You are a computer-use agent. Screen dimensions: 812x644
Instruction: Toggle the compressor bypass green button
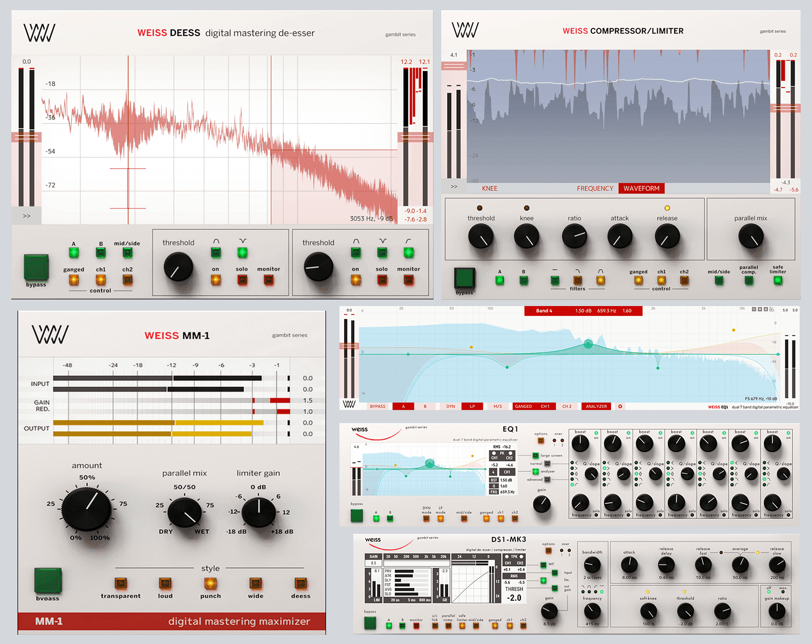coord(464,278)
